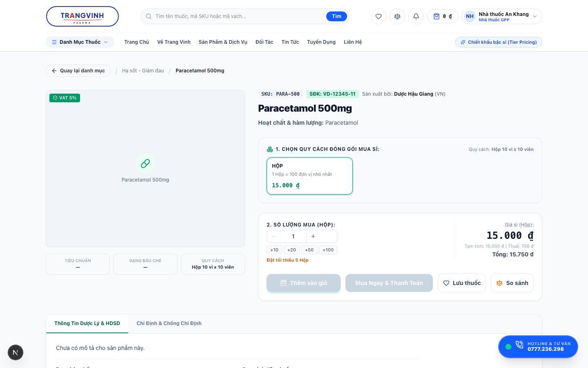Click the quantity number input field
The height and width of the screenshot is (368, 588).
click(293, 236)
